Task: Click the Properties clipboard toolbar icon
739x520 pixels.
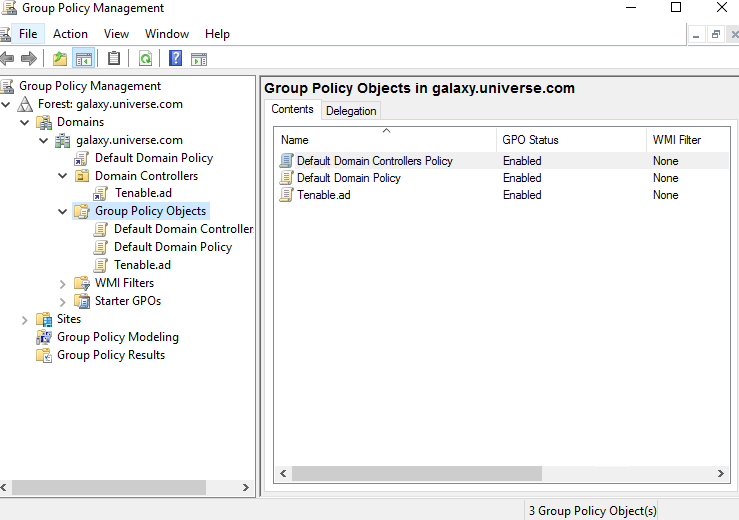Action: pos(114,59)
